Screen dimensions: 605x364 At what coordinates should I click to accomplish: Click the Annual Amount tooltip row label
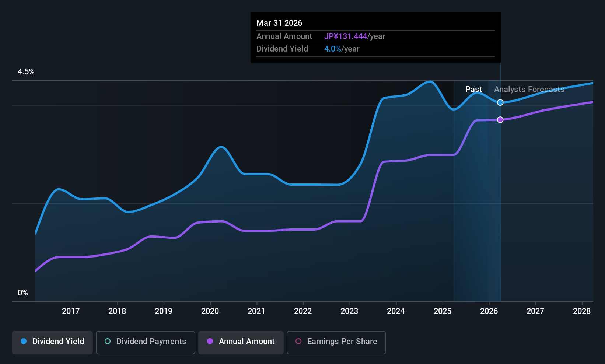point(284,36)
